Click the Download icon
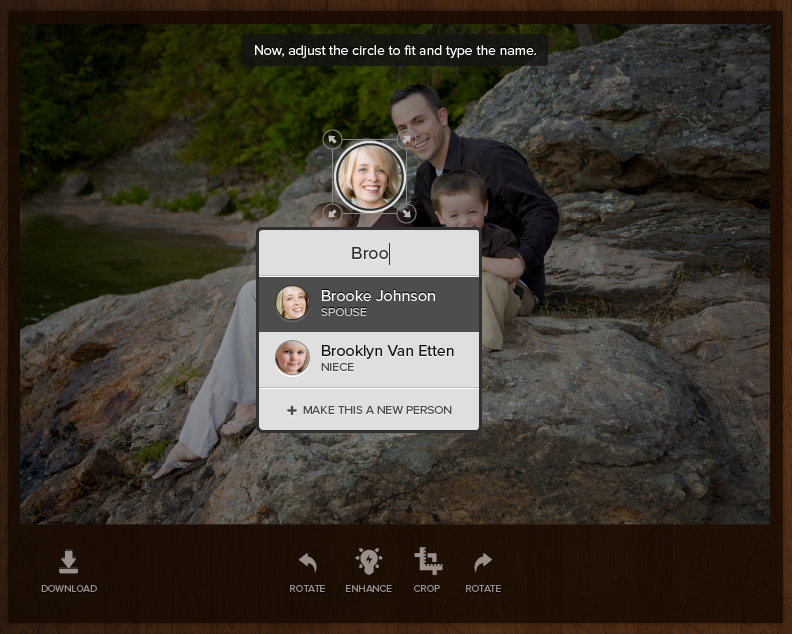 click(69, 562)
